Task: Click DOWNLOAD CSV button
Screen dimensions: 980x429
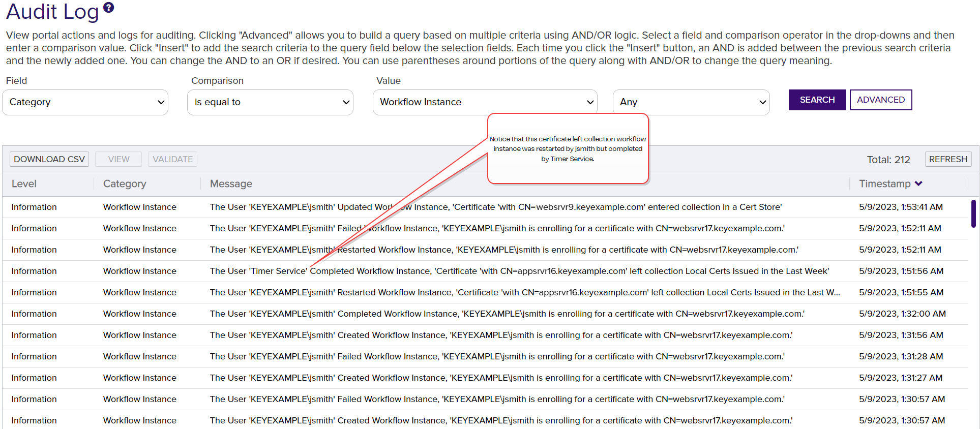Action: (x=49, y=159)
